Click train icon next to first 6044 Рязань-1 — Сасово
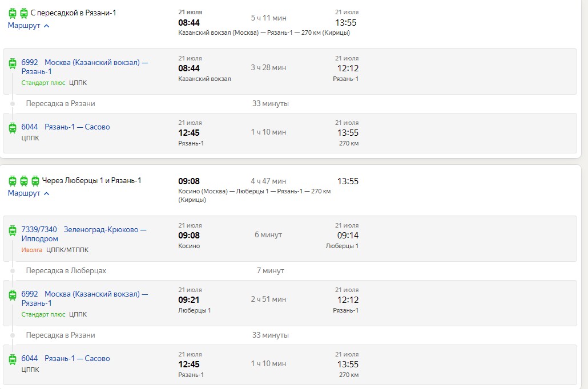The image size is (588, 389). tap(13, 128)
